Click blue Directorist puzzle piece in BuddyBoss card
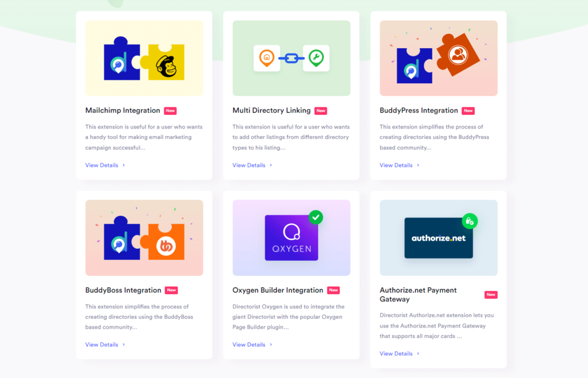Screen dimensions: 588x378 coord(121,238)
